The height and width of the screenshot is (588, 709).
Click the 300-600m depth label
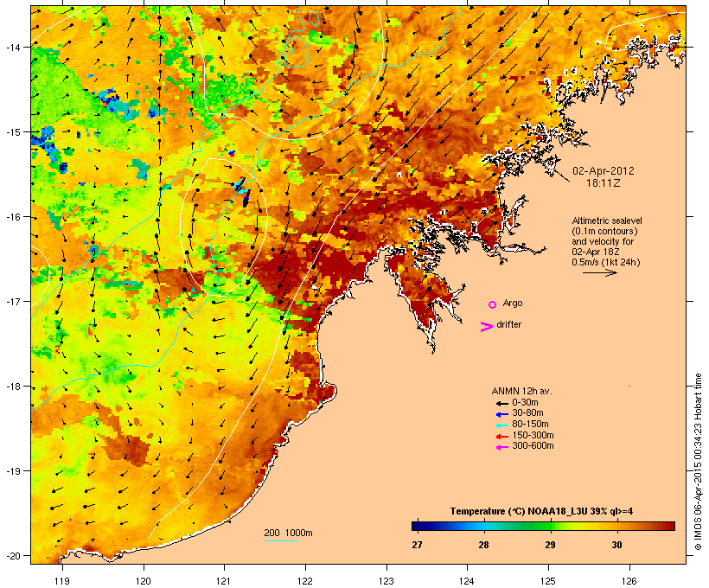coord(533,446)
